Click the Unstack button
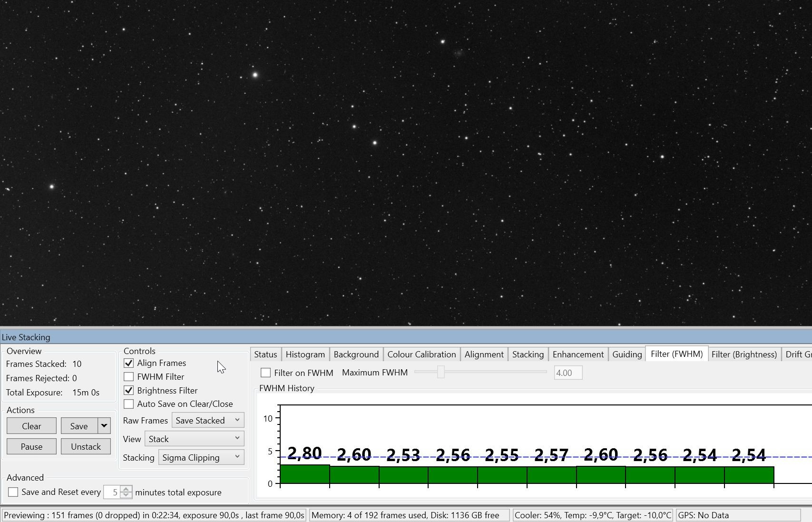 point(86,446)
